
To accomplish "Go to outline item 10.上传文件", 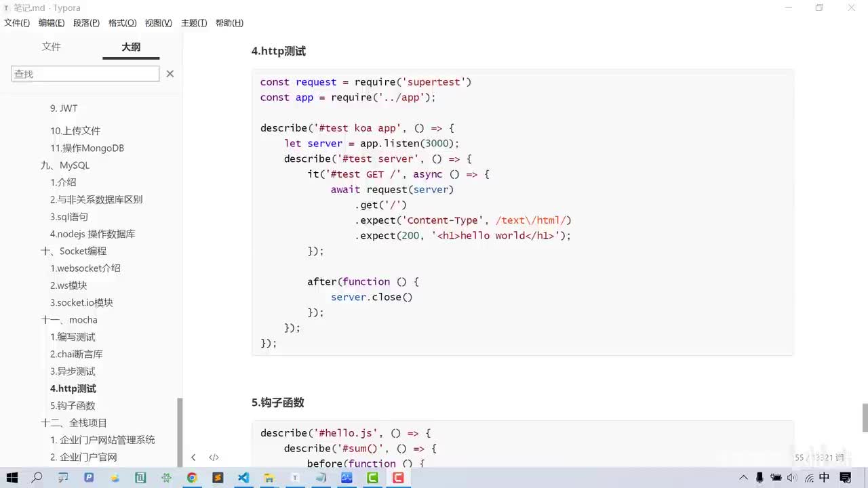I will click(x=75, y=131).
